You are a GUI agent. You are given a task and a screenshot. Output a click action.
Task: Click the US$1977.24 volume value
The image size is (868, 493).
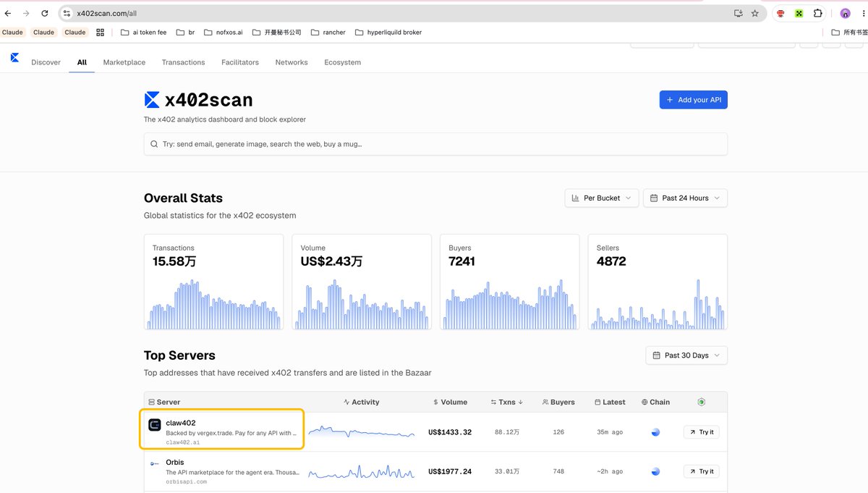pyautogui.click(x=450, y=471)
